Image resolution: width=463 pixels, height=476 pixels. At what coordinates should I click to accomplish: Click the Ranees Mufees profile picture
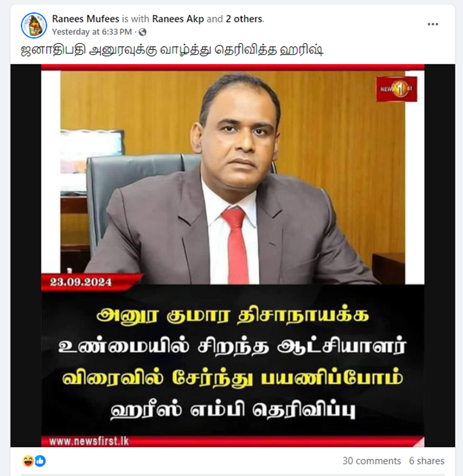pos(33,25)
